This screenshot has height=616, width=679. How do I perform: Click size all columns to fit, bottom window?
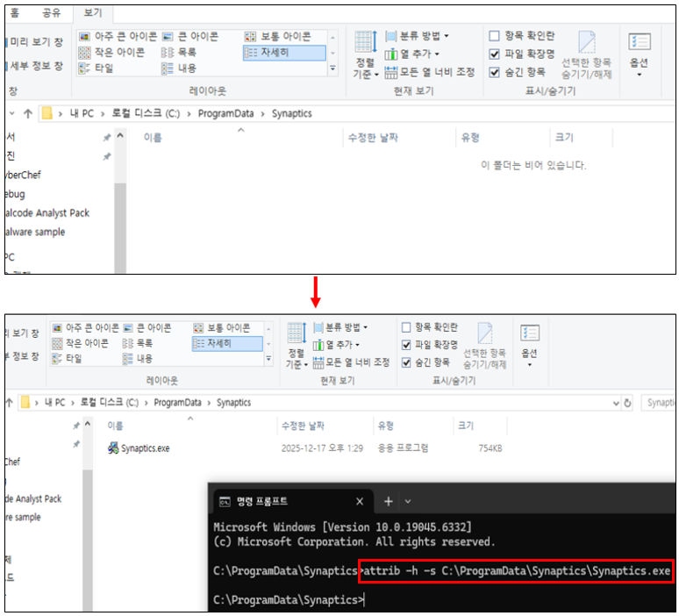pos(351,362)
